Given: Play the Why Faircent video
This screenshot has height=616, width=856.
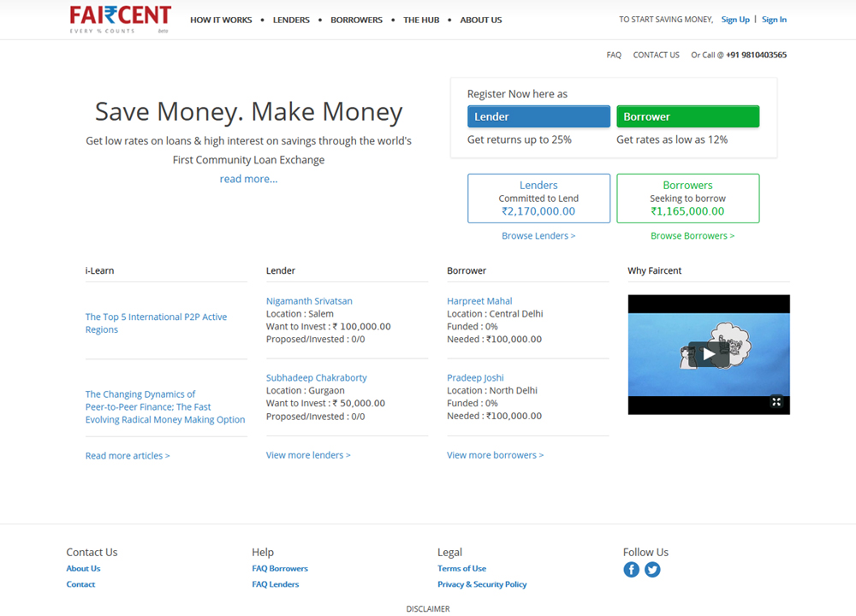Looking at the screenshot, I should point(709,354).
